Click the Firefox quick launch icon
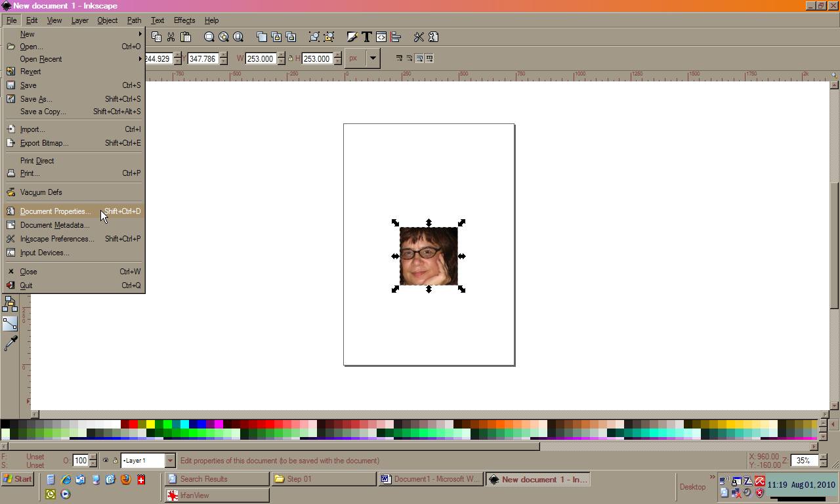The height and width of the screenshot is (504, 840). tap(125, 480)
